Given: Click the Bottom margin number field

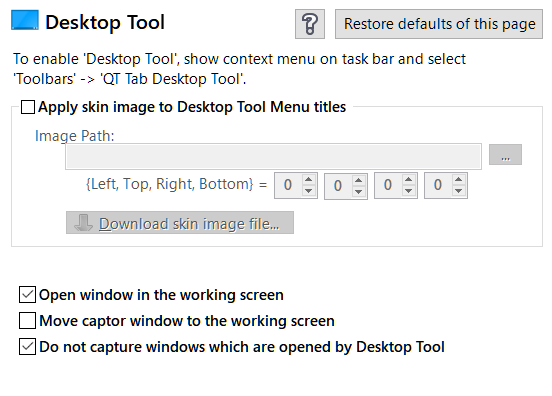Looking at the screenshot, I should click(438, 185).
